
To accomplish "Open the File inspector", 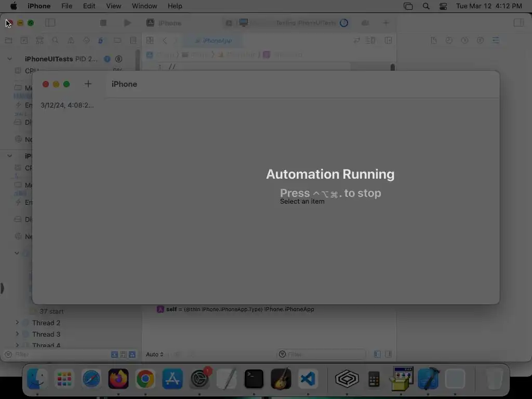I will [434, 41].
